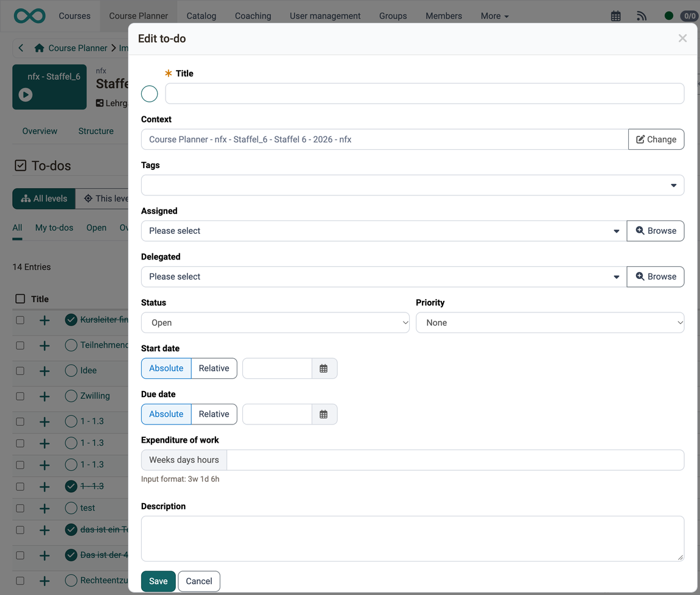Select Absolute for Due date
Screen dimensions: 700x595
click(x=166, y=415)
